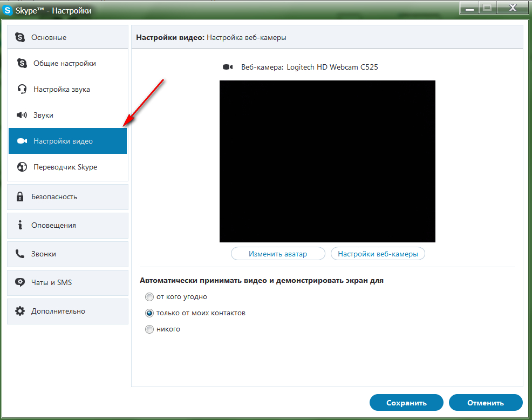Open Настройки веб-камеры button
Screen dimensions: 532x420
pyautogui.click(x=378, y=254)
